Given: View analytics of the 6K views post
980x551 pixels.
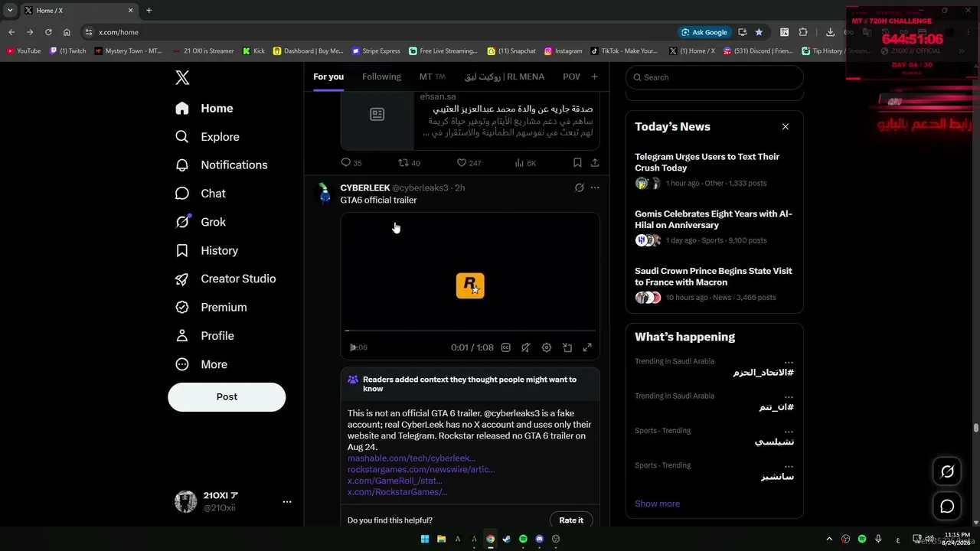Looking at the screenshot, I should [525, 163].
